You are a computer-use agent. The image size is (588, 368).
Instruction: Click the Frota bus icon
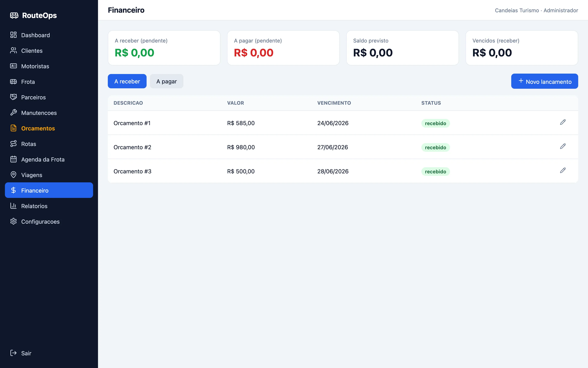pyautogui.click(x=13, y=82)
